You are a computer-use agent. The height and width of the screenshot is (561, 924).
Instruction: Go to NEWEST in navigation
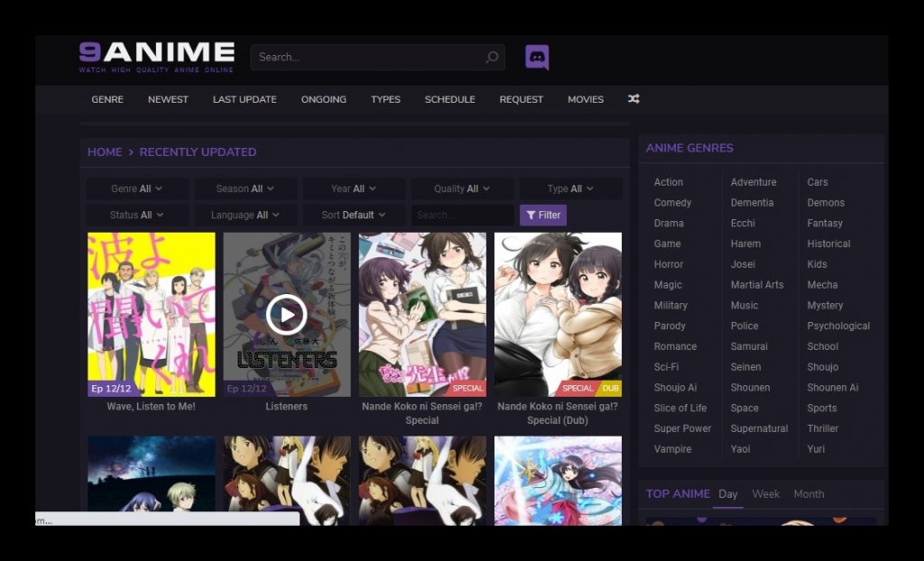[x=168, y=99]
